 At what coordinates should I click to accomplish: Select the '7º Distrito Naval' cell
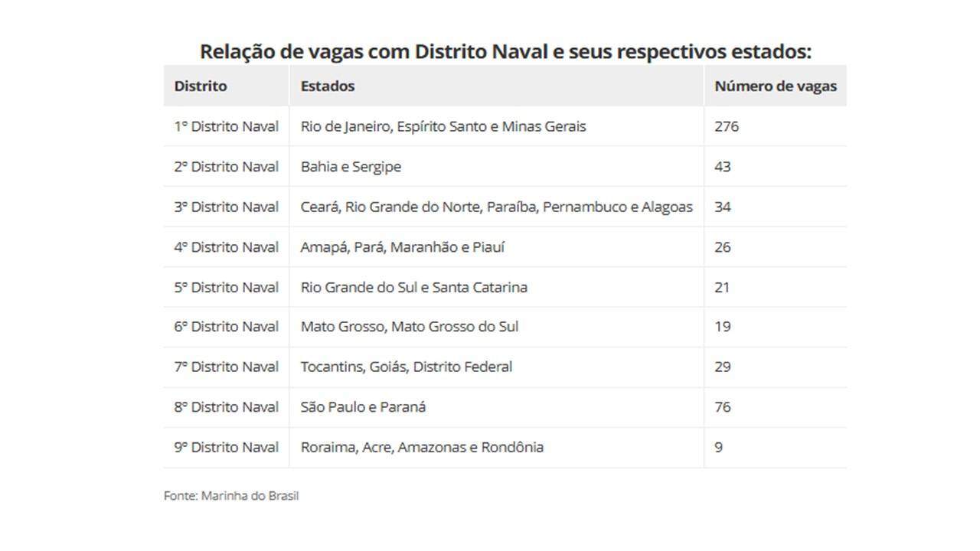click(x=227, y=367)
